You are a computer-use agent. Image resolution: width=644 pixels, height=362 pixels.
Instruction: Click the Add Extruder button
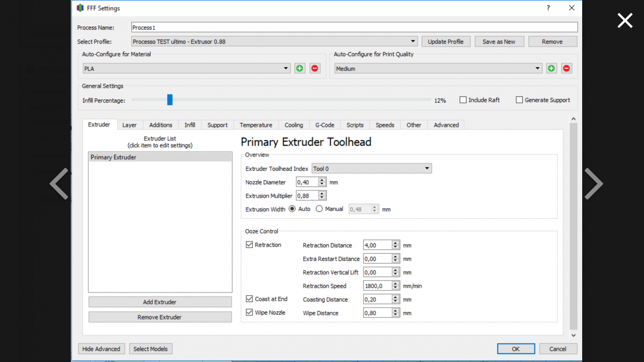click(x=160, y=302)
